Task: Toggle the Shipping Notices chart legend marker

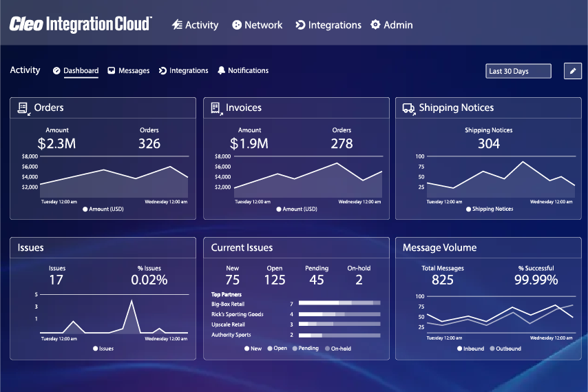Action: [468, 209]
